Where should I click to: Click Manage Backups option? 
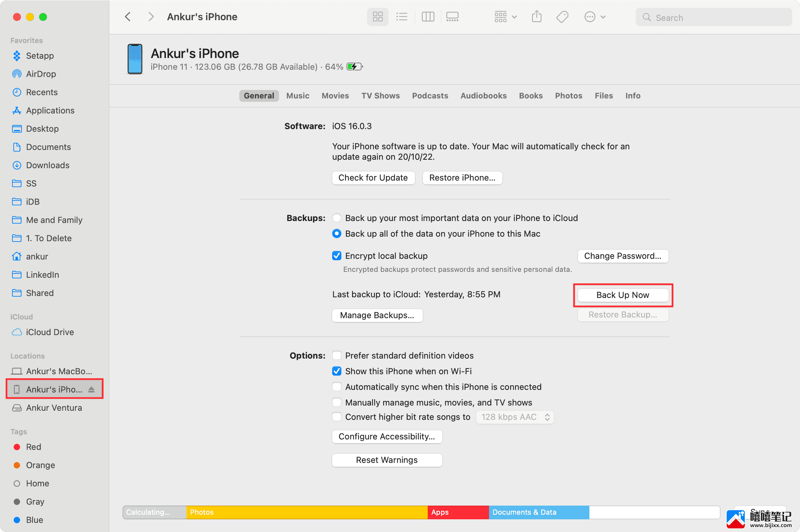376,315
